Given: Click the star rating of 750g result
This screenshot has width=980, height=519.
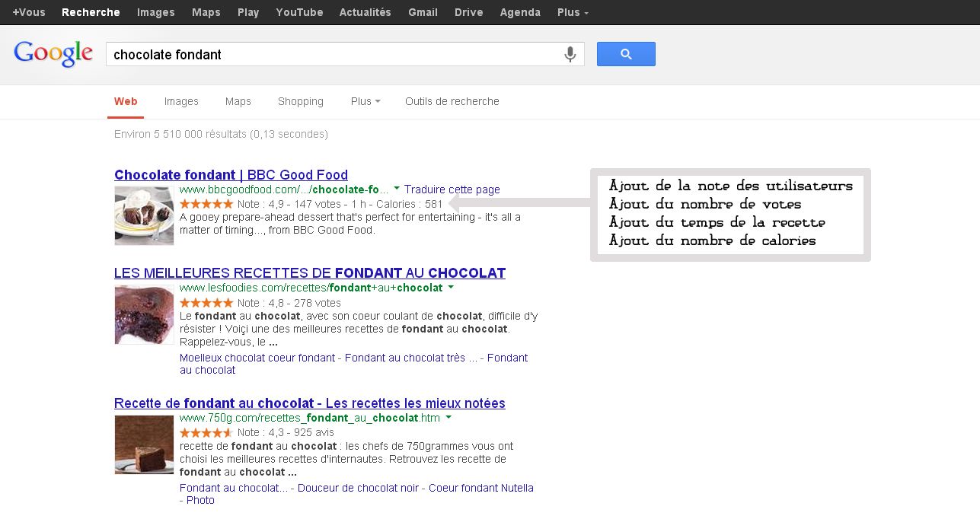Looking at the screenshot, I should tap(206, 432).
